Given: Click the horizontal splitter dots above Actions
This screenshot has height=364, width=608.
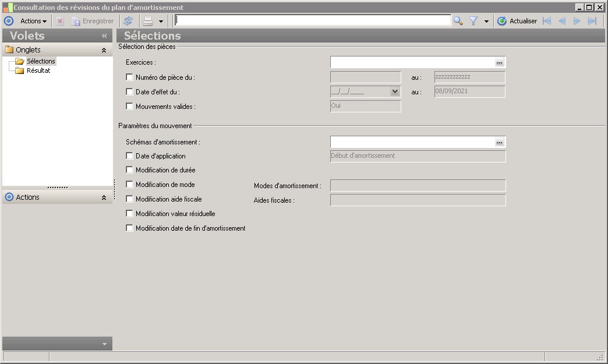Looking at the screenshot, I should click(58, 188).
